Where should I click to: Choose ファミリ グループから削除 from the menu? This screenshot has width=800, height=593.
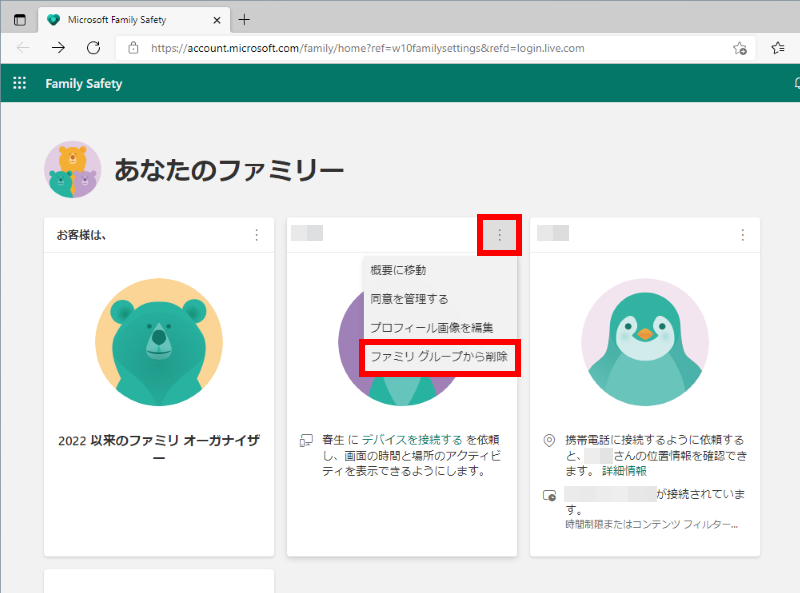point(440,356)
